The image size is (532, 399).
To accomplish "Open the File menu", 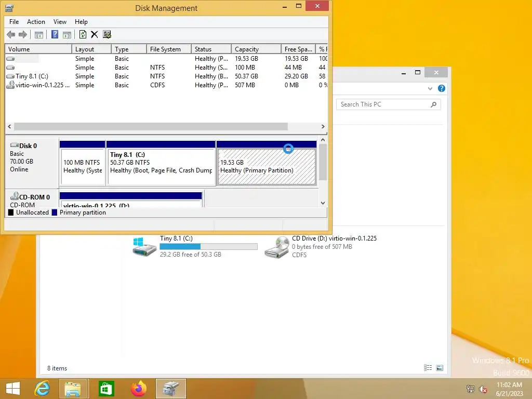I will pyautogui.click(x=14, y=22).
